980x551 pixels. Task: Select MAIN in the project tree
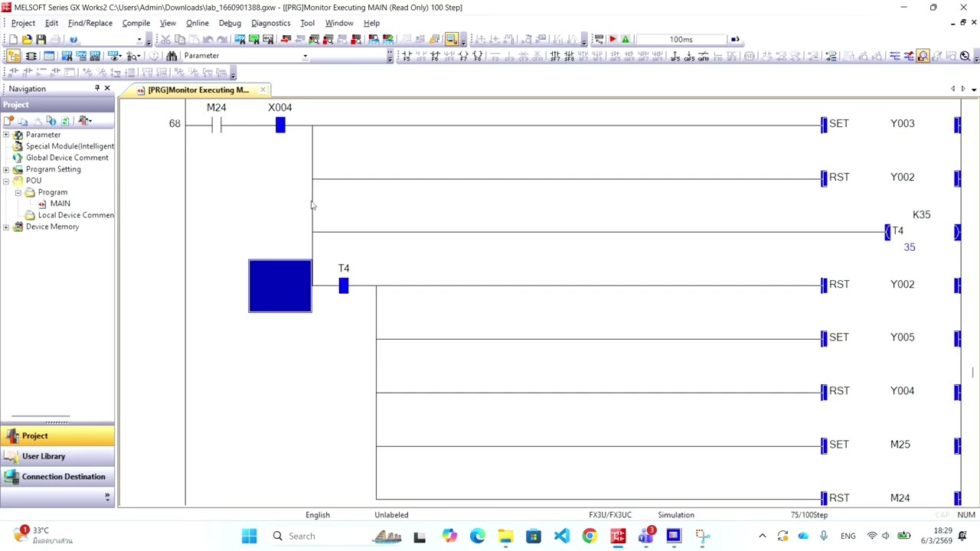pyautogui.click(x=60, y=204)
